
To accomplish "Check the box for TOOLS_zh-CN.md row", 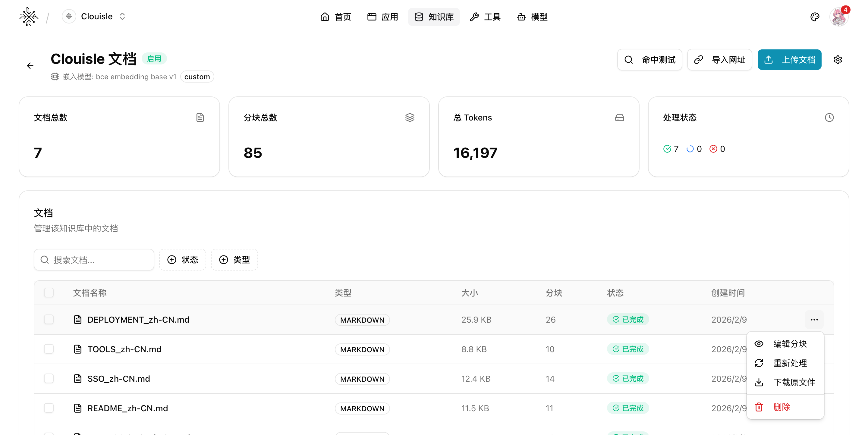I will (x=49, y=349).
